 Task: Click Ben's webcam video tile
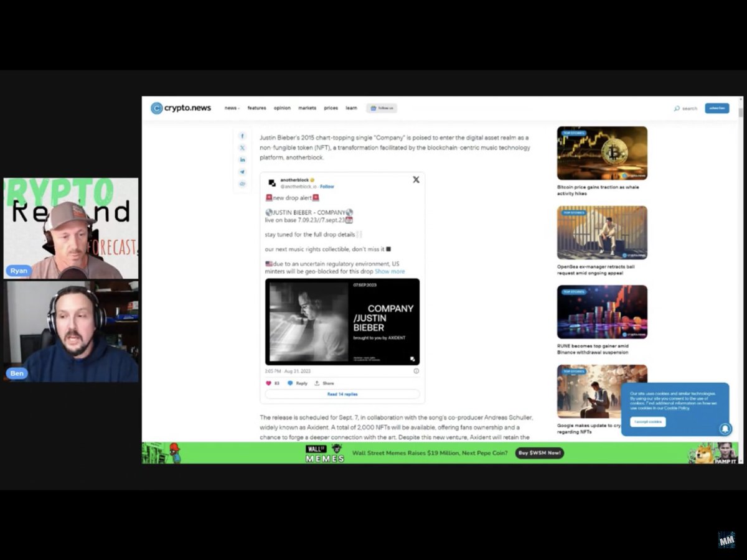point(71,331)
